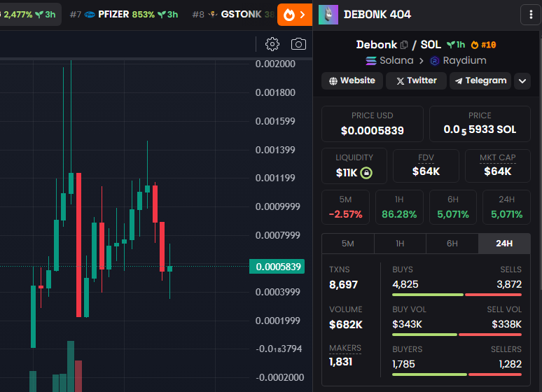Image resolution: width=542 pixels, height=392 pixels.
Task: Click the BUYERS count 1,785
Action: point(403,364)
